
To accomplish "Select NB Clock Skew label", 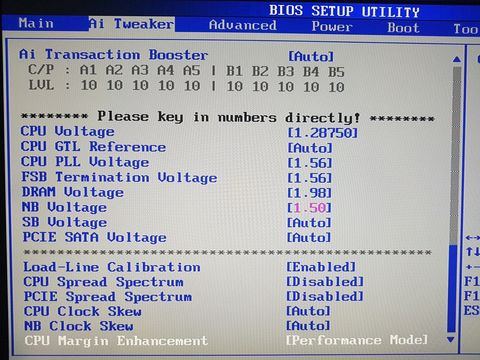I will (x=79, y=326).
